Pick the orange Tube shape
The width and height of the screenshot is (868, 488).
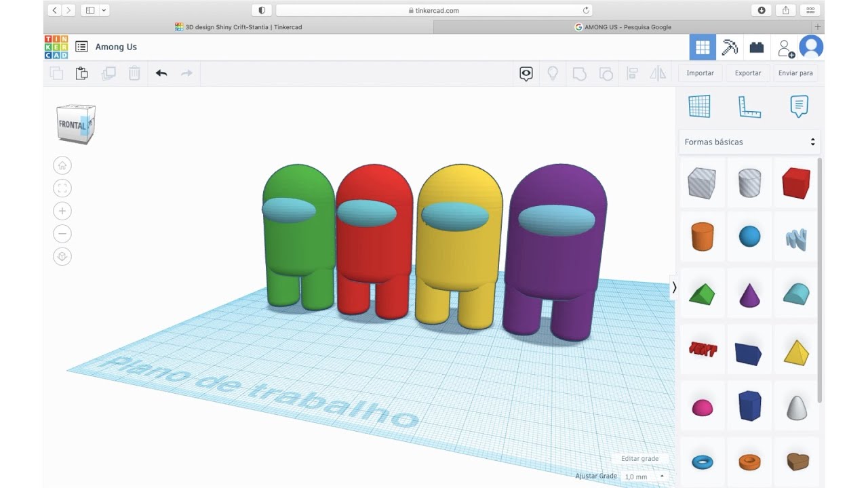coord(749,462)
